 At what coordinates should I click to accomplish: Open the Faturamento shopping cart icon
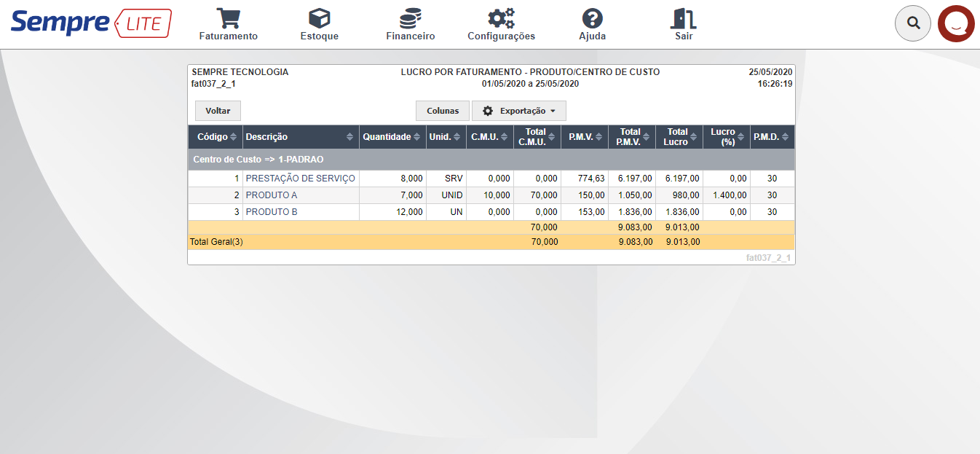[x=228, y=19]
